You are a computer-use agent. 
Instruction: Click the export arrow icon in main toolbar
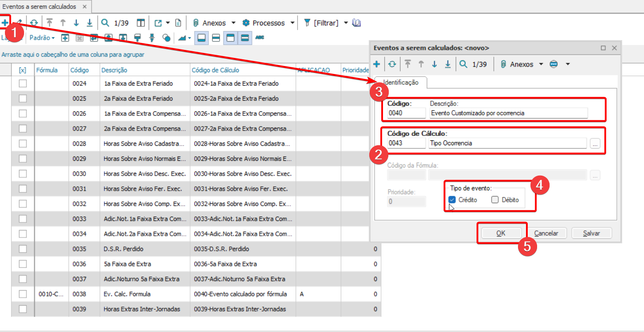(x=159, y=23)
